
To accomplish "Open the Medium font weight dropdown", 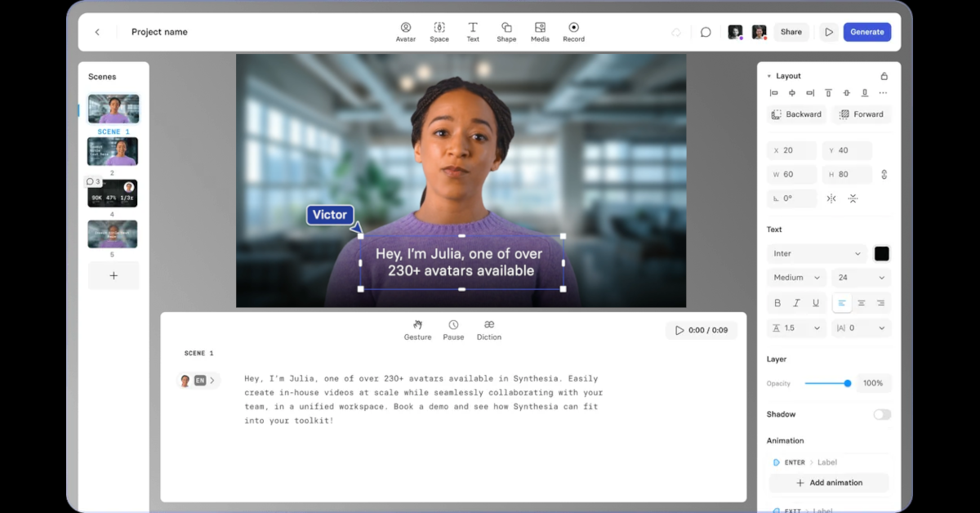I will click(x=796, y=278).
